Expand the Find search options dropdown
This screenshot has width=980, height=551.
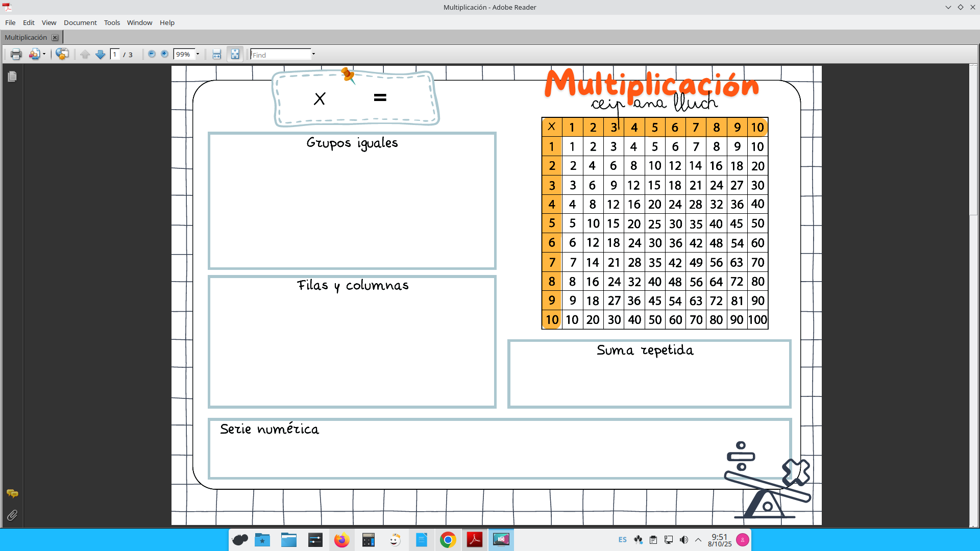313,54
